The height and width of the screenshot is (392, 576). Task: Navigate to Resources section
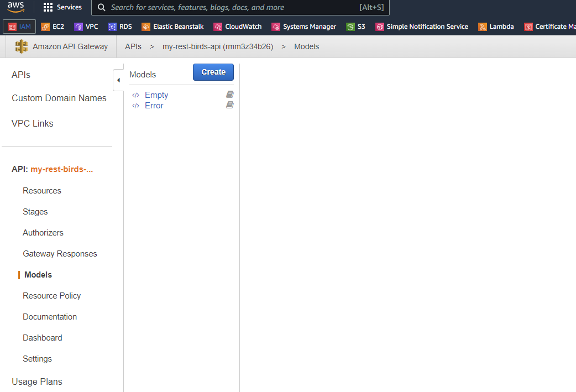(42, 191)
